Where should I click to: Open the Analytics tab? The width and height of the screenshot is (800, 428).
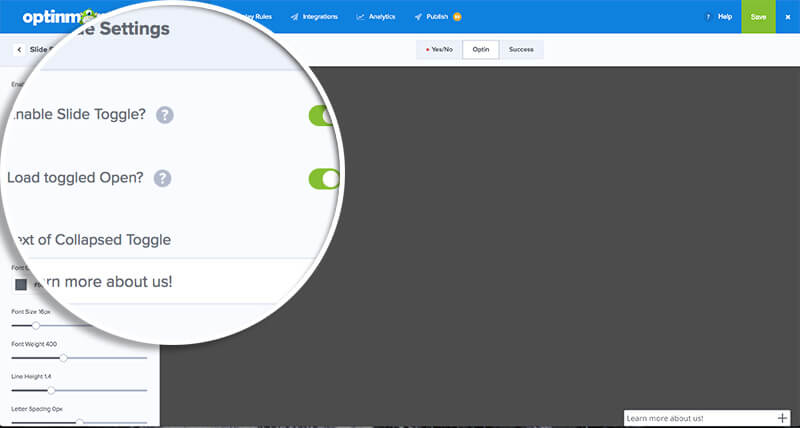(x=376, y=17)
